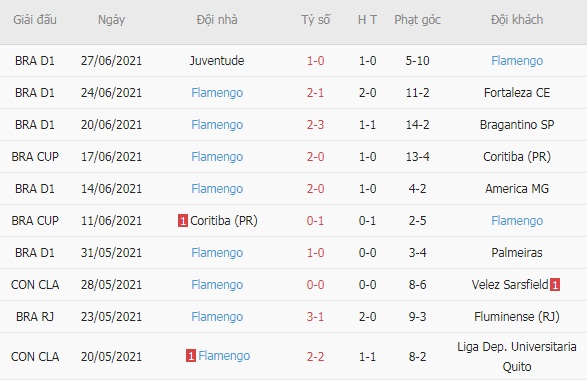Open Flamengo link in the 27/06/2021 row
The height and width of the screenshot is (380, 587).
click(517, 61)
